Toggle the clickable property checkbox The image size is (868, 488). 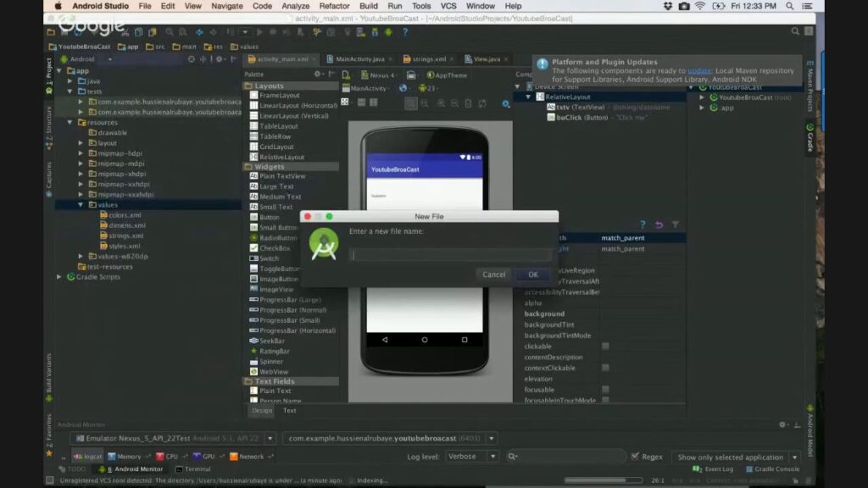click(x=605, y=346)
